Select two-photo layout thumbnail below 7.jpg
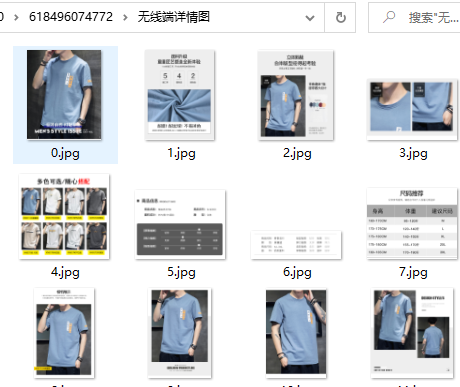Screen dimensions: 460x387 coord(412,333)
